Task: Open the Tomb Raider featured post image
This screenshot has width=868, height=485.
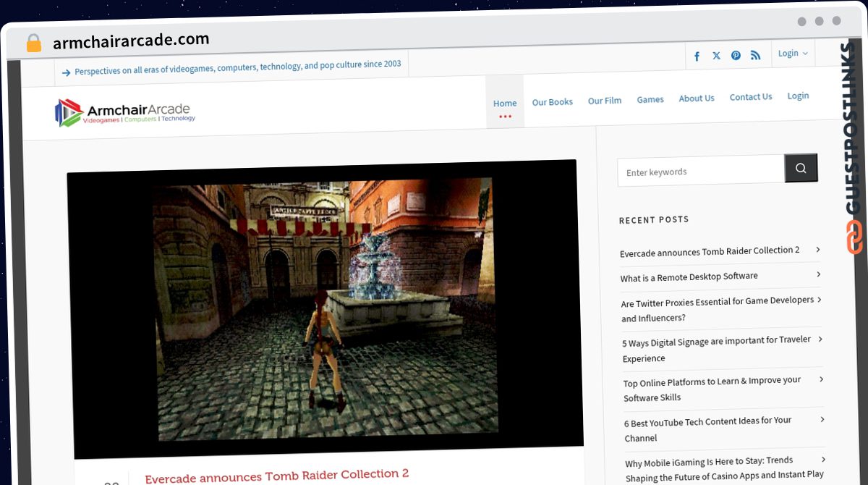Action: [x=325, y=310]
